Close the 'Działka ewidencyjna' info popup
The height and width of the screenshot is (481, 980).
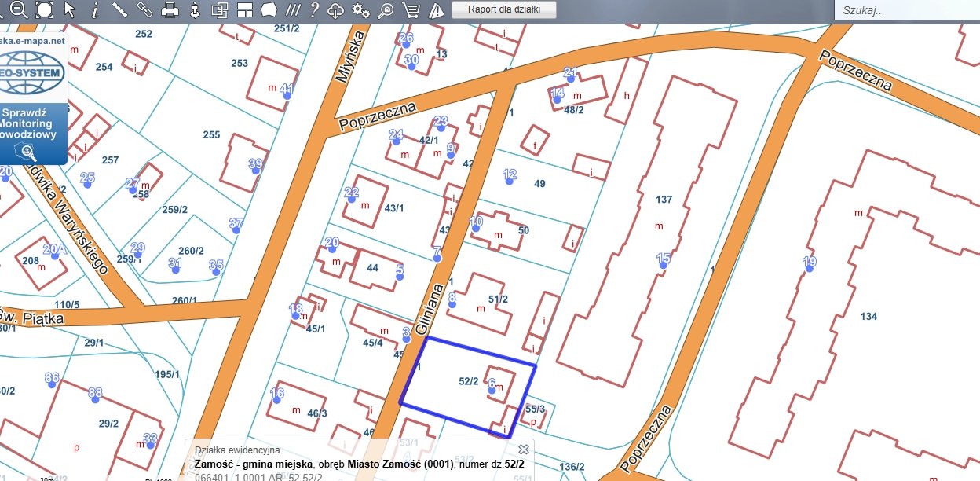pos(524,449)
